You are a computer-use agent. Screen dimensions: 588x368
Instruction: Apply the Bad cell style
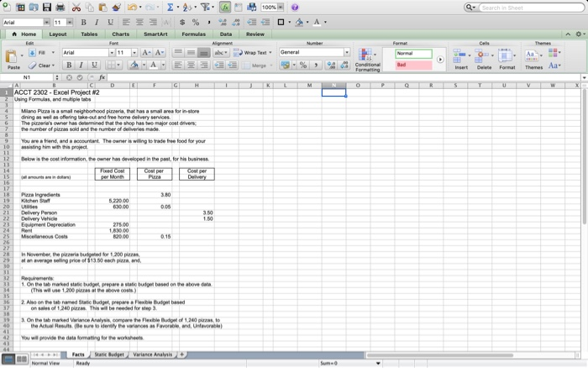click(413, 65)
